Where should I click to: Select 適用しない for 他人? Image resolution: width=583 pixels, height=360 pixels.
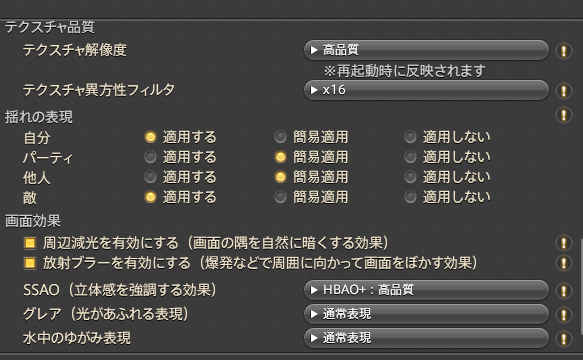(410, 177)
